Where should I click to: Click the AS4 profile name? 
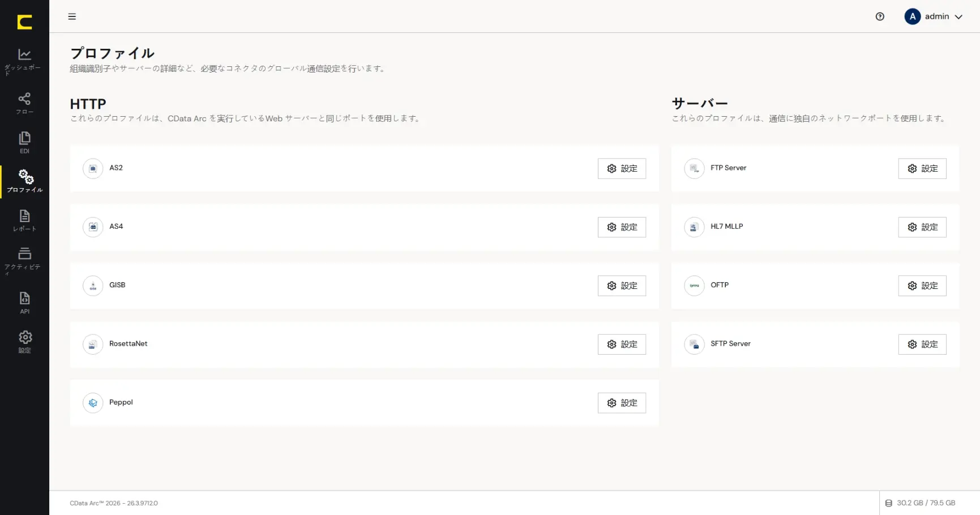(x=116, y=226)
